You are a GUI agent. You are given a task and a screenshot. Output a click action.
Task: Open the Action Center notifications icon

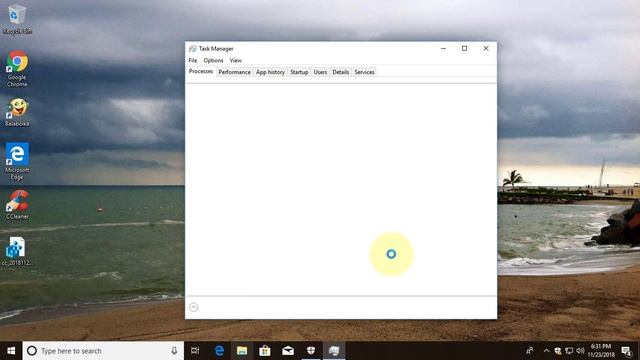627,351
